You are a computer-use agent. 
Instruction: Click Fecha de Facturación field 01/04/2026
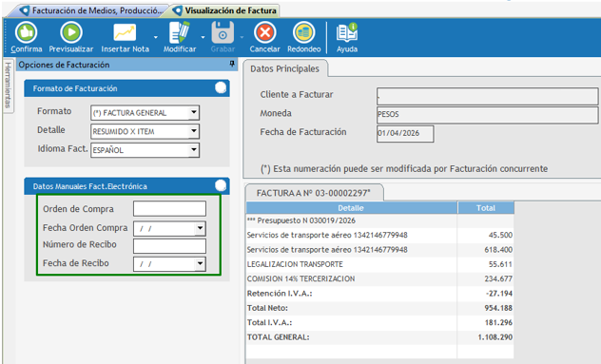405,133
